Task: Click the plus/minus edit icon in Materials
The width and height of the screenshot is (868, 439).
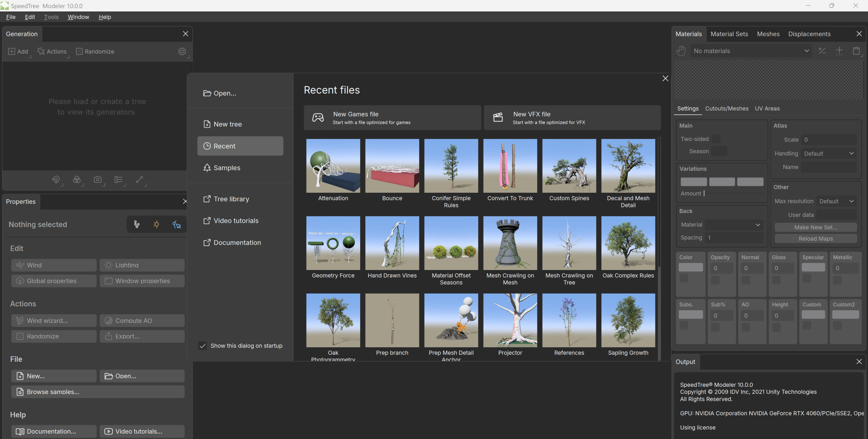Action: [x=822, y=51]
